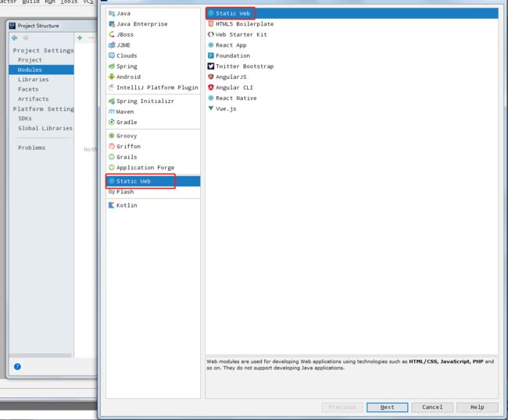Select the React Native icon
The height and width of the screenshot is (420, 508).
click(x=211, y=98)
